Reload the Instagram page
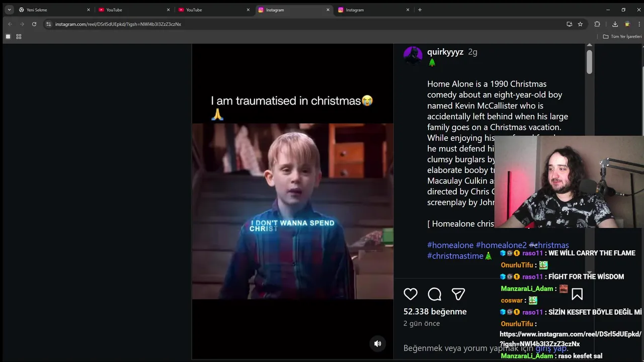 [34, 24]
